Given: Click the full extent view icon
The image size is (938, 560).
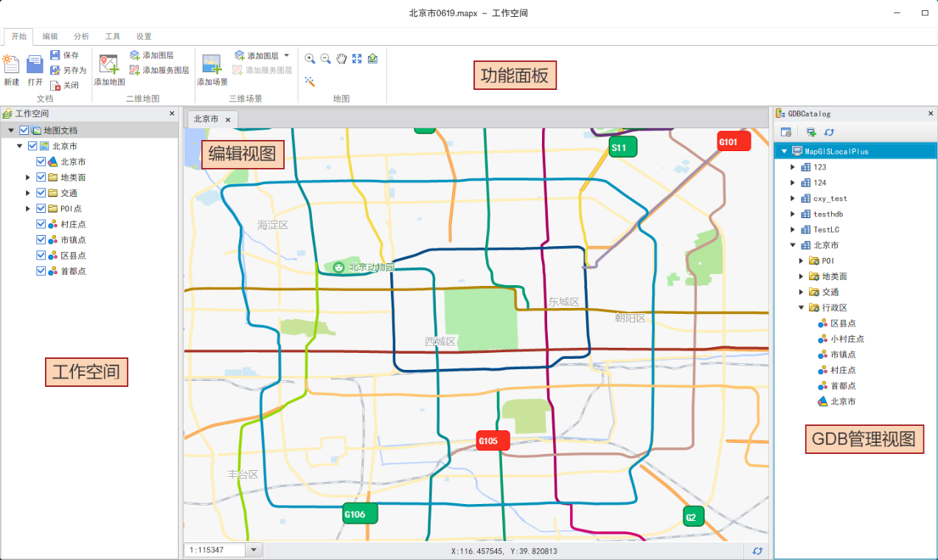Looking at the screenshot, I should [x=357, y=59].
